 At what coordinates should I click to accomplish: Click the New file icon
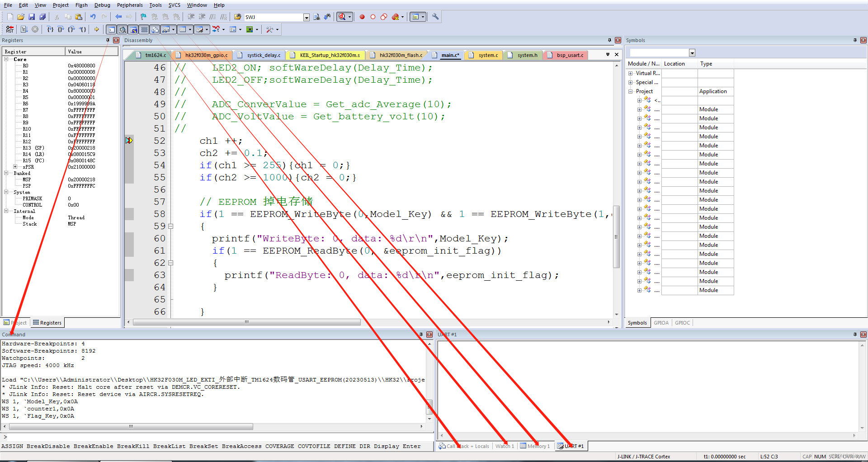(x=10, y=17)
